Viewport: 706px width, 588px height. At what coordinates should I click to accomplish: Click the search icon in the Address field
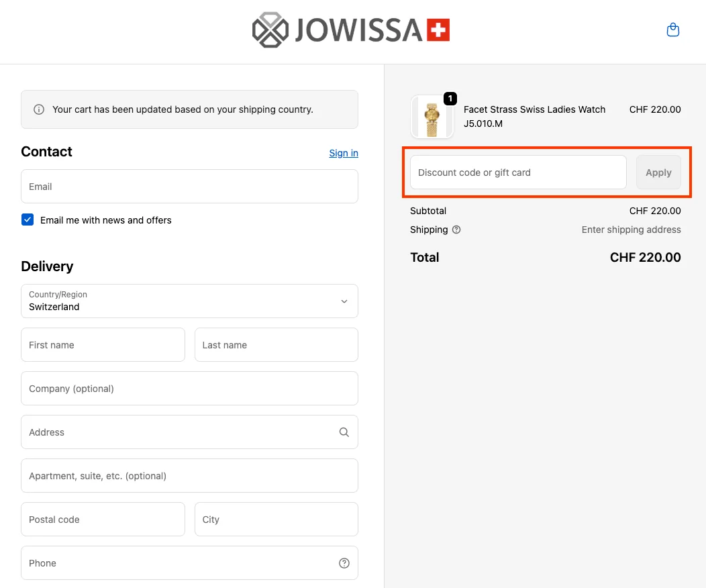point(344,432)
